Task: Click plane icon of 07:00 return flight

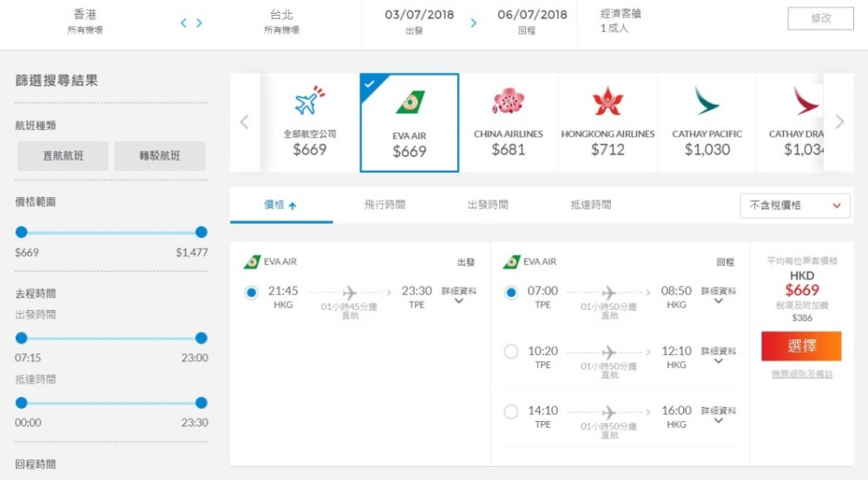Action: (x=609, y=293)
